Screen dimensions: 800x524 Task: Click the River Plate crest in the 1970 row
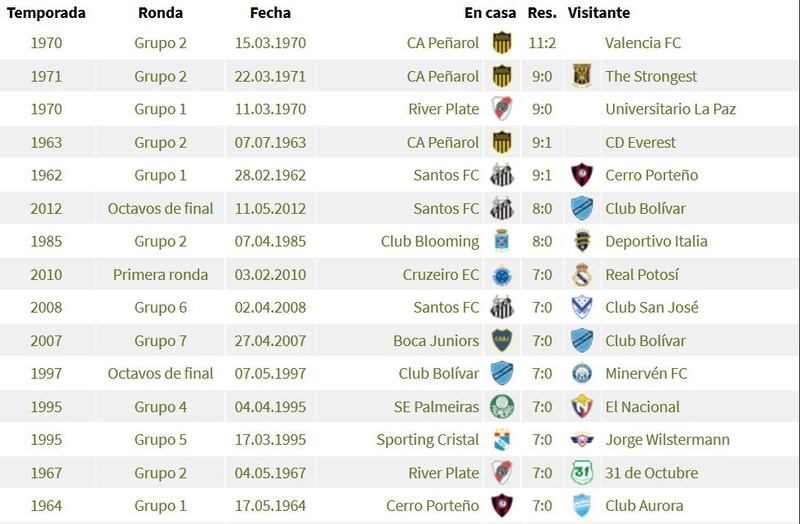pyautogui.click(x=502, y=109)
